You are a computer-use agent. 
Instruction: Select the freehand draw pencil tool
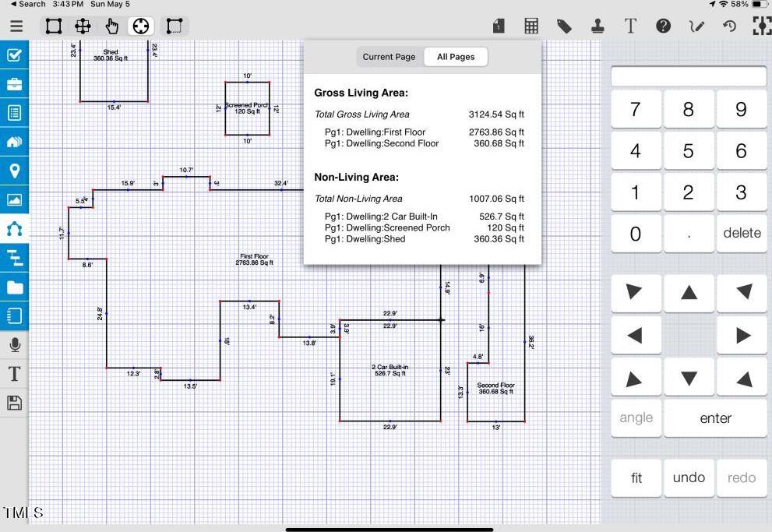coord(696,26)
